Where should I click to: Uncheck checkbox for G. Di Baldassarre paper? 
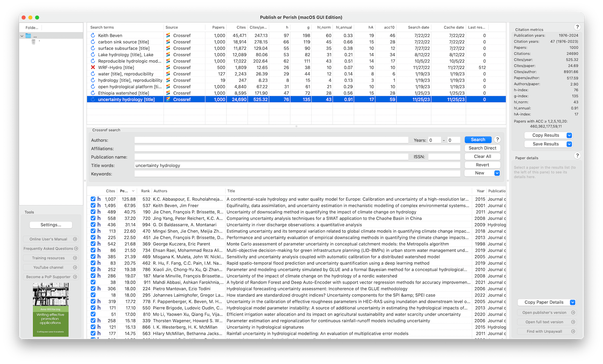93,224
